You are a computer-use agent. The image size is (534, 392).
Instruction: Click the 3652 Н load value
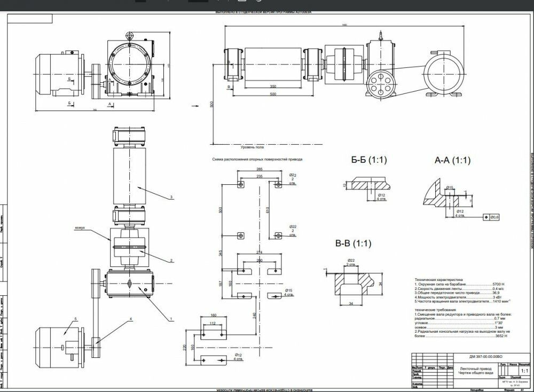(x=501, y=336)
